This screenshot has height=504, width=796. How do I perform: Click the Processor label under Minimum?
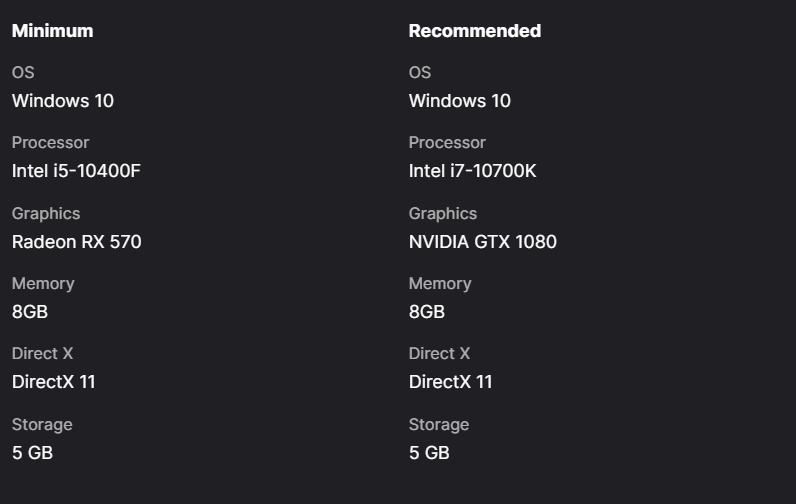[50, 143]
